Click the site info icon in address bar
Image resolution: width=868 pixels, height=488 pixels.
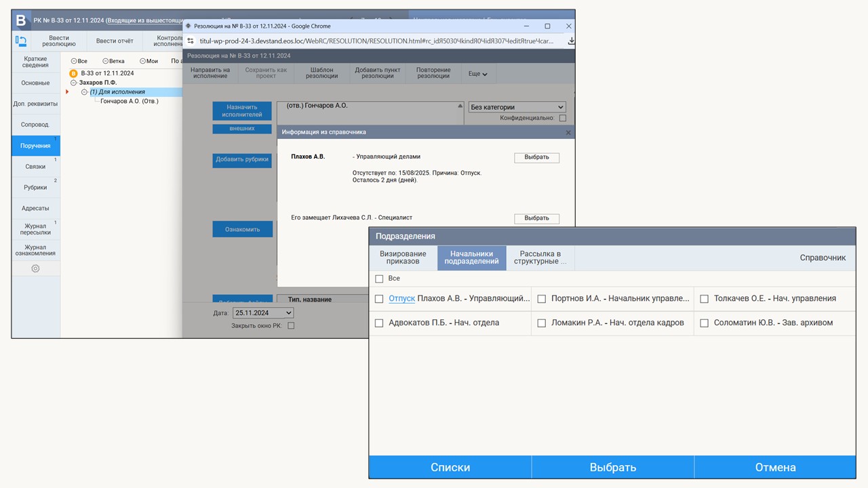coord(191,41)
